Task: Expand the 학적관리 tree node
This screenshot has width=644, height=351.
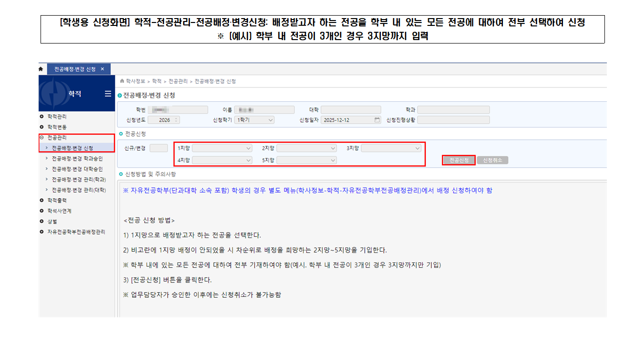Action: pos(42,117)
